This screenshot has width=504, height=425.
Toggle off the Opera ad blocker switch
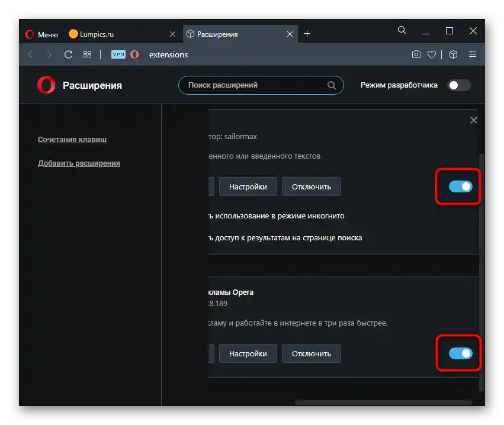coord(460,354)
